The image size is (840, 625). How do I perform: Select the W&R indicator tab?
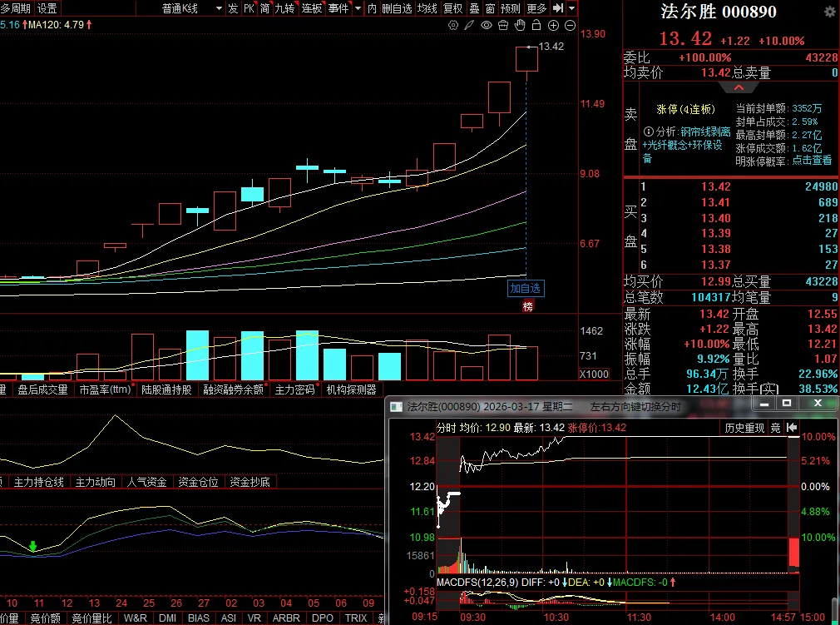point(135,618)
